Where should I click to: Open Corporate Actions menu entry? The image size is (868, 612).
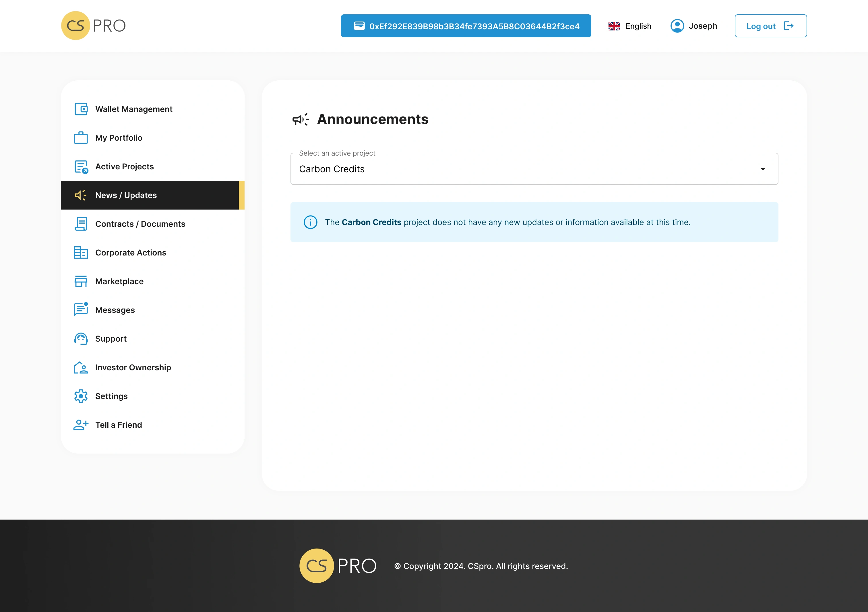coord(130,253)
